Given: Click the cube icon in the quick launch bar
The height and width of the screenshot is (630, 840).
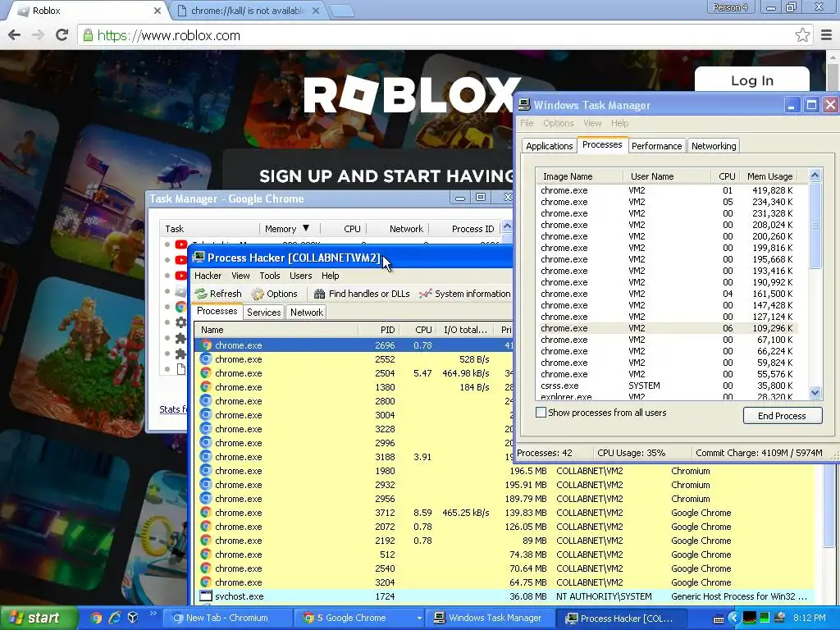Looking at the screenshot, I should pyautogui.click(x=133, y=618).
